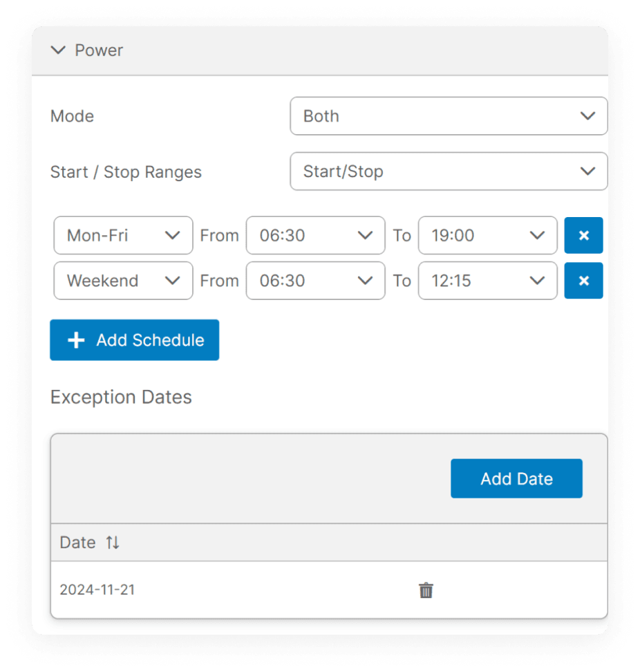Open the Mon-Fri day selector
This screenshot has width=640, height=672.
click(123, 236)
